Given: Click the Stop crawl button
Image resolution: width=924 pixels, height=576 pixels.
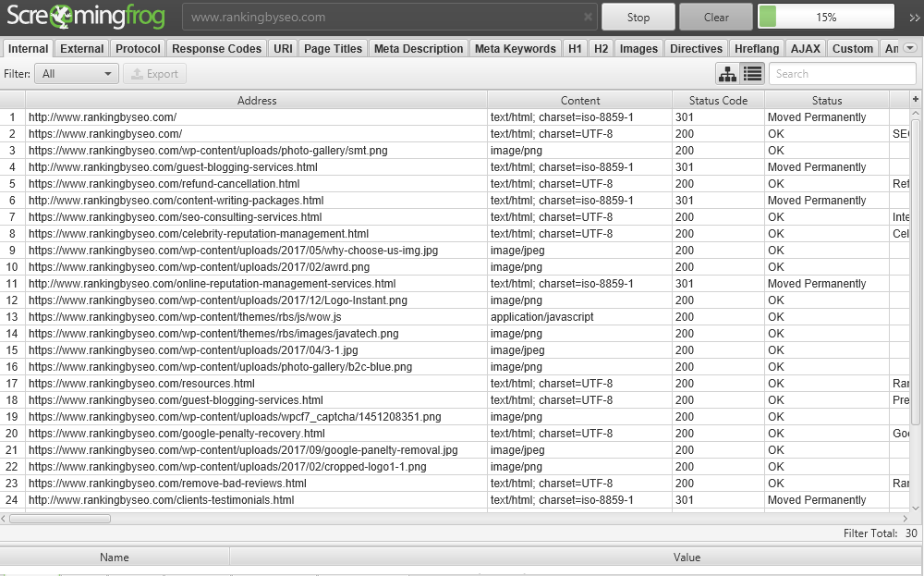Looking at the screenshot, I should click(x=638, y=17).
